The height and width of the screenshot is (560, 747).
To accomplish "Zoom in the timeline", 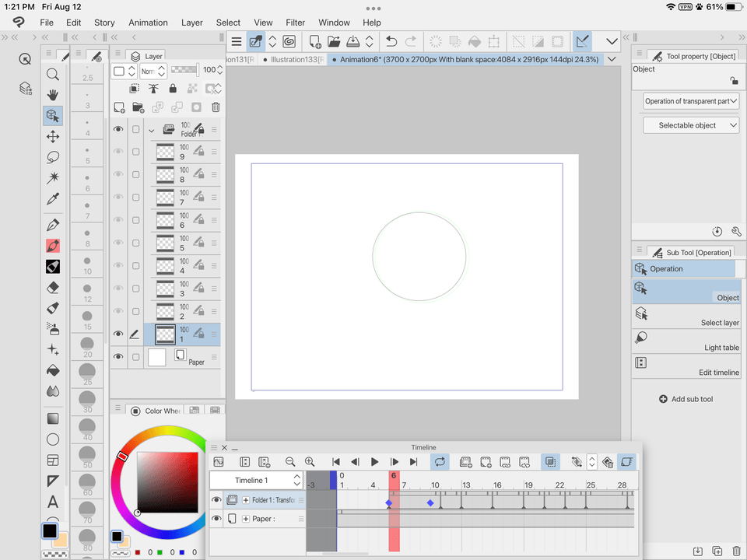I will [x=310, y=461].
